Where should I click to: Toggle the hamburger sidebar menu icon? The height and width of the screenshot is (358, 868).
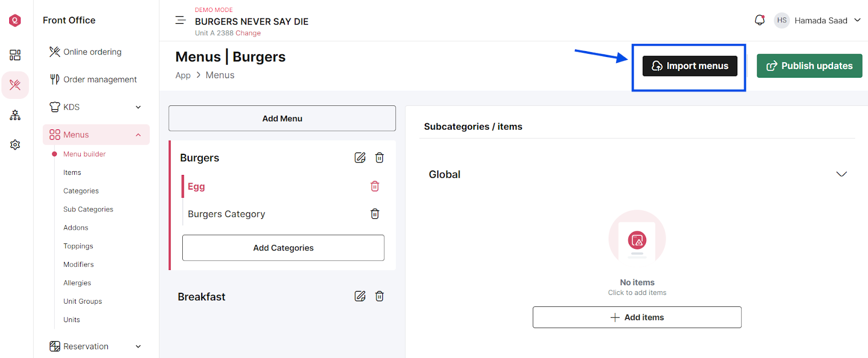(181, 21)
